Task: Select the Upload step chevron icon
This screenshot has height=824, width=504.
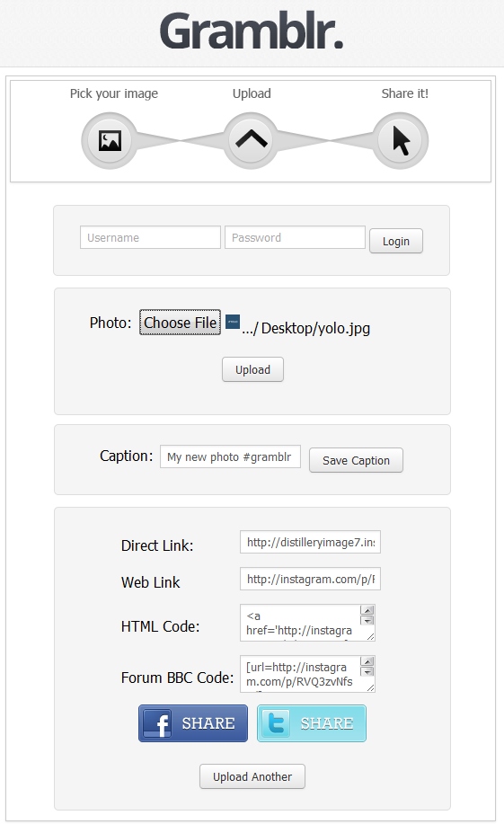Action: 252,139
